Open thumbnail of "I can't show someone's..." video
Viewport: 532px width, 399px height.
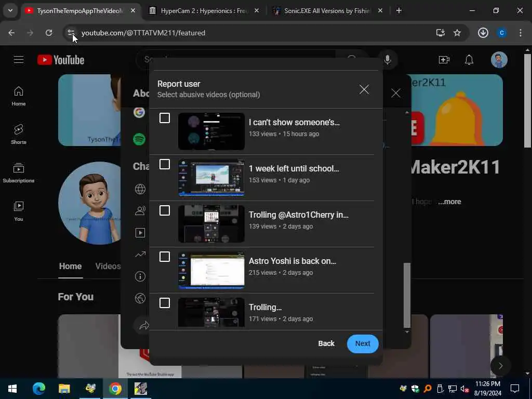pos(211,131)
